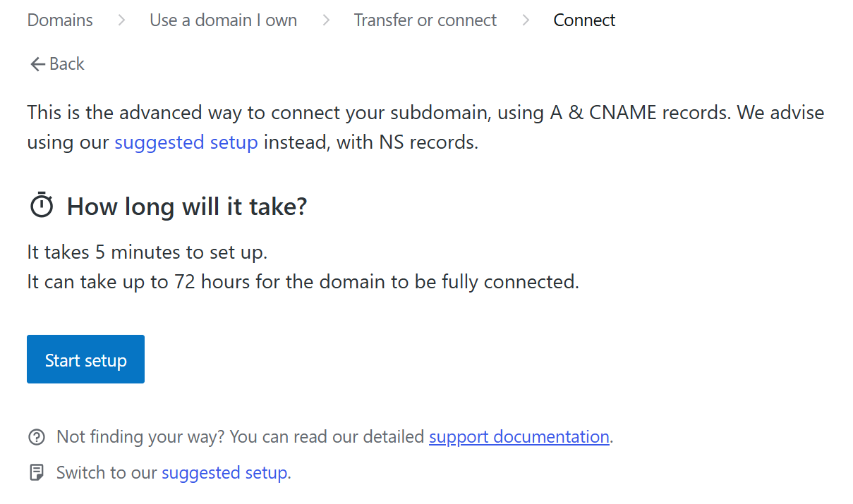Open "suggested setup" link in the intro paragraph
This screenshot has height=504, width=853.
pyautogui.click(x=186, y=142)
